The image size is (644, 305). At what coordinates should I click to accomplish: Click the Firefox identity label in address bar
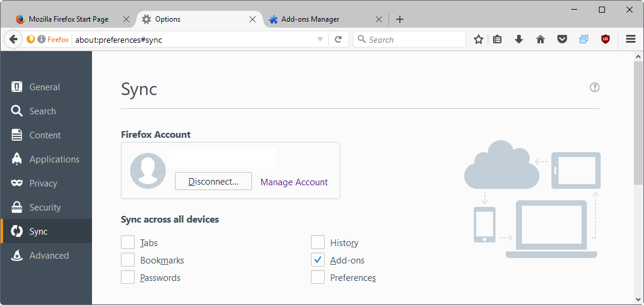coord(58,40)
